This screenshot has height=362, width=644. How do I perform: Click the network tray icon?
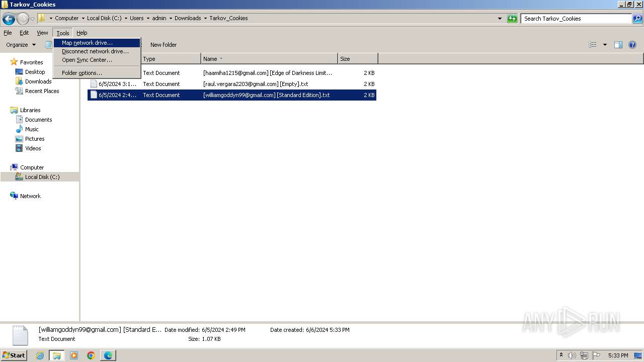(584, 355)
